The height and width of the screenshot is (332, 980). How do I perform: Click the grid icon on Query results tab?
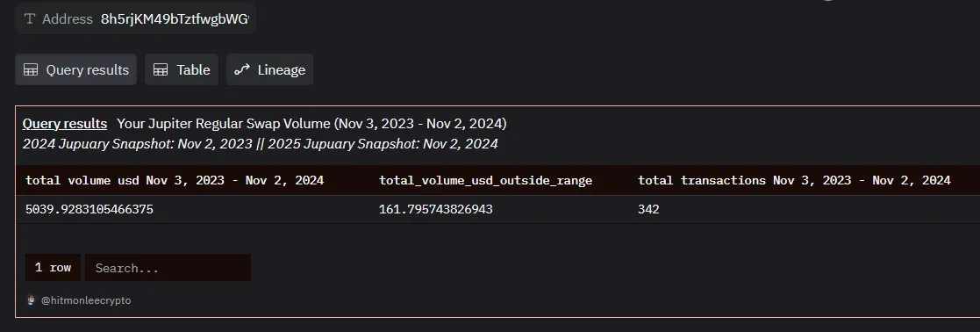coord(31,70)
